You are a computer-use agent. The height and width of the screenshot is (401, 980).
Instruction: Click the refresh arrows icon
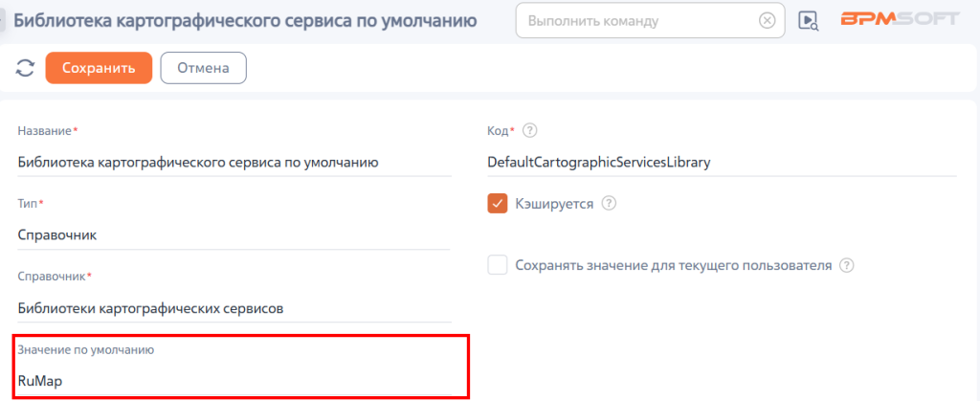[25, 68]
